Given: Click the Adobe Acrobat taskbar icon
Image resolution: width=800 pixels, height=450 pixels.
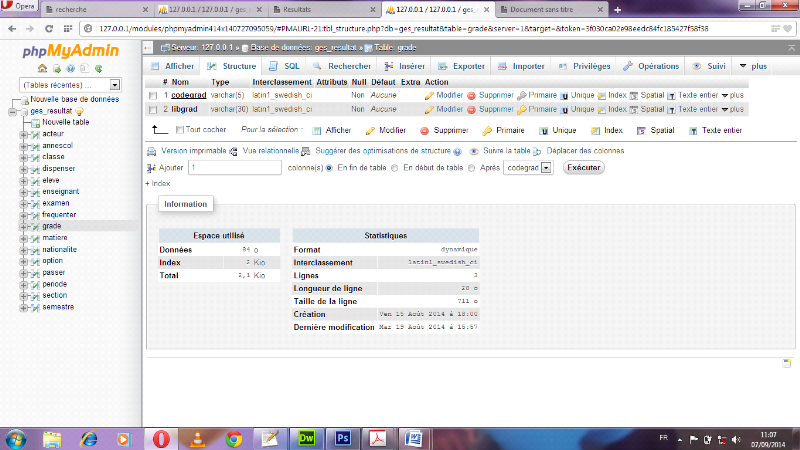Looking at the screenshot, I should pos(378,439).
